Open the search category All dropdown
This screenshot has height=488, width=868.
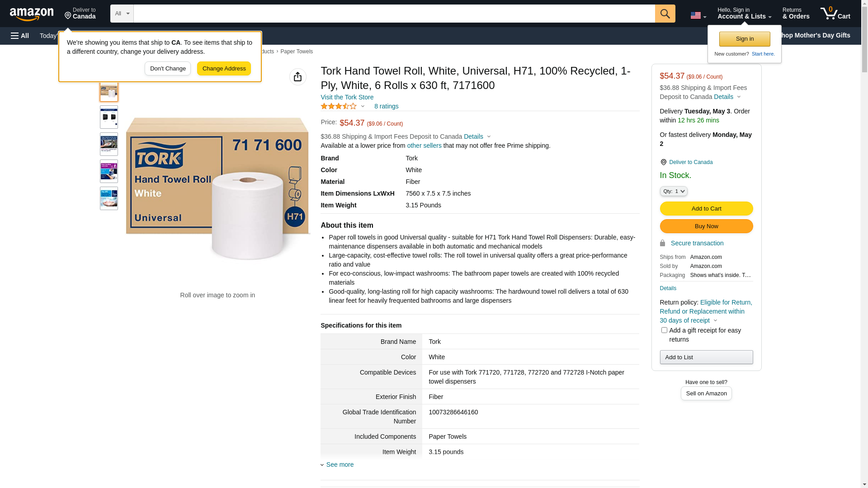122,14
